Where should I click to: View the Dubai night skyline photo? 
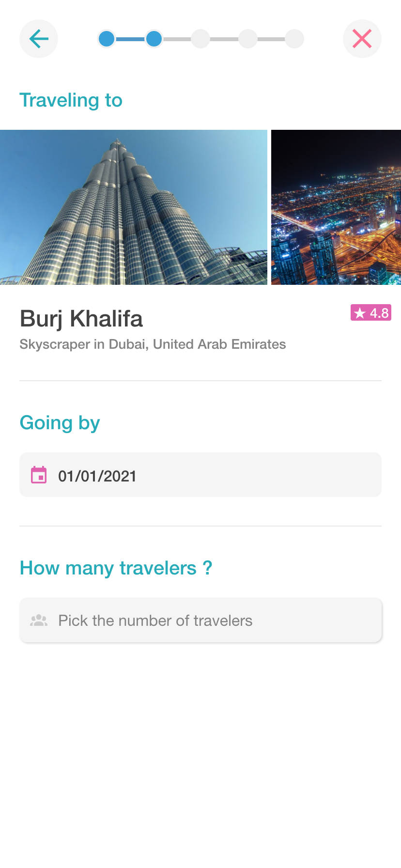[x=336, y=207]
